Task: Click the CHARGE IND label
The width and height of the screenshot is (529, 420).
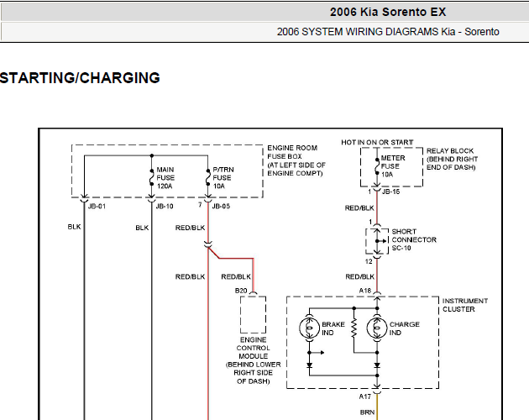Action: tap(404, 328)
